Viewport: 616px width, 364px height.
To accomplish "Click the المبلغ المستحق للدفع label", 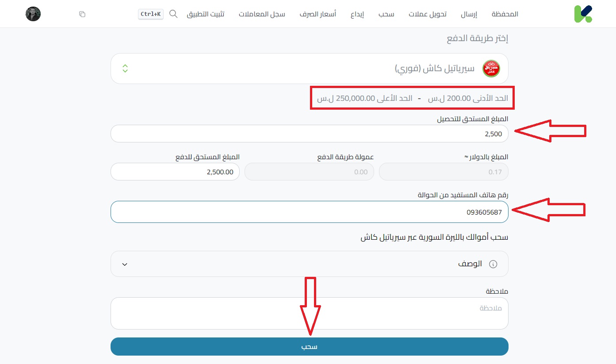I will [208, 157].
